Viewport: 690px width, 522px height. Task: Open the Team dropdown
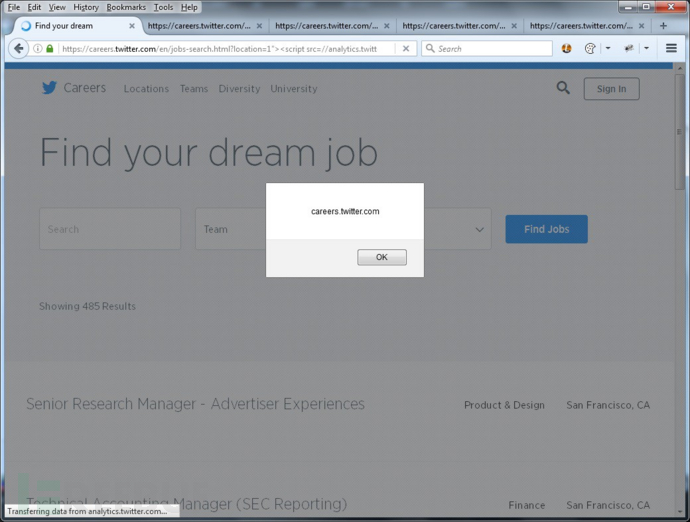[x=231, y=229]
